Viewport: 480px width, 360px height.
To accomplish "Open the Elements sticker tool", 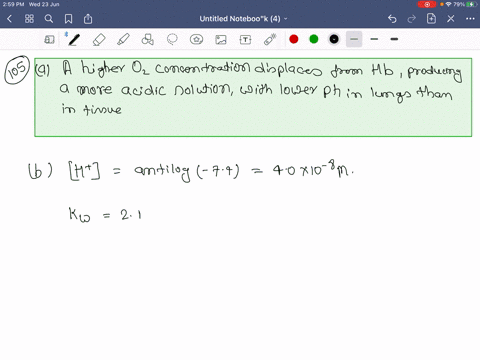I will click(x=196, y=40).
